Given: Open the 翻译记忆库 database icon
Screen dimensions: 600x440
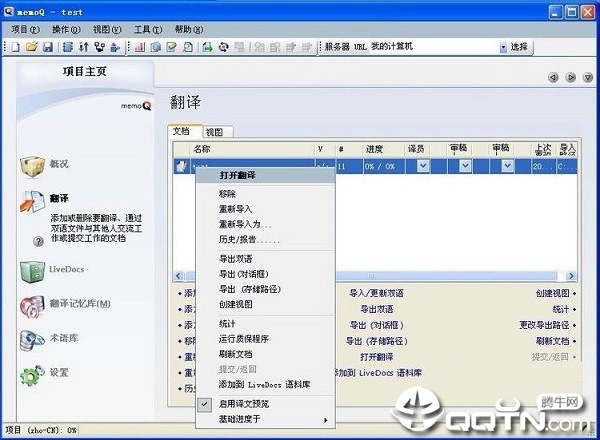Looking at the screenshot, I should click(32, 306).
